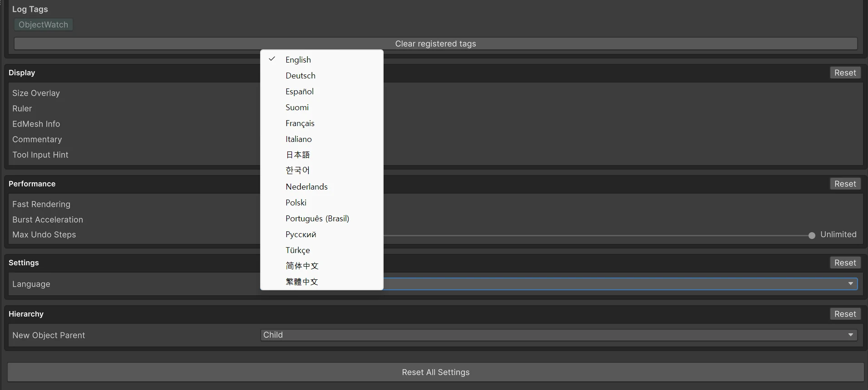Select Français as the language

(322, 123)
